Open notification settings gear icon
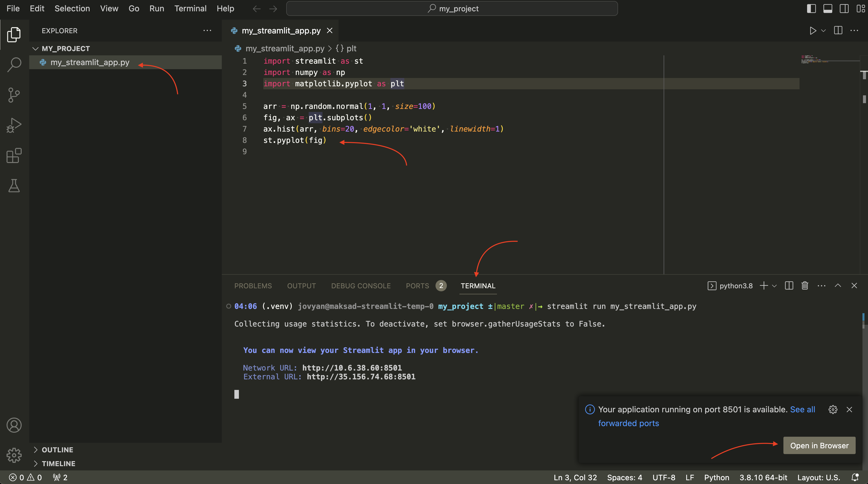The image size is (868, 484). click(833, 409)
